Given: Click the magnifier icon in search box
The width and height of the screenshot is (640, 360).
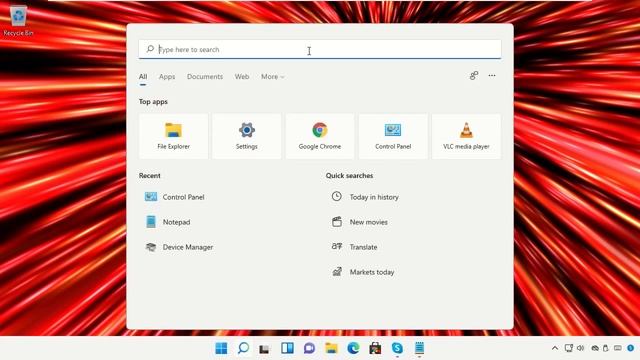Looking at the screenshot, I should coord(150,49).
